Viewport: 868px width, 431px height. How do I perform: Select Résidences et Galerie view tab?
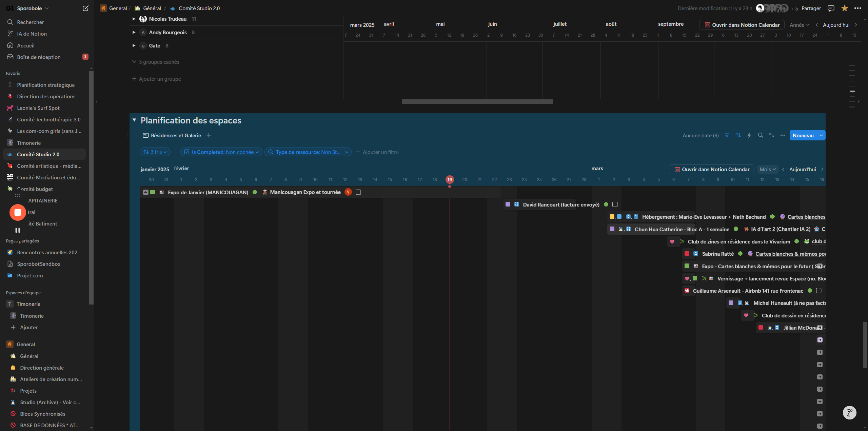tap(172, 135)
